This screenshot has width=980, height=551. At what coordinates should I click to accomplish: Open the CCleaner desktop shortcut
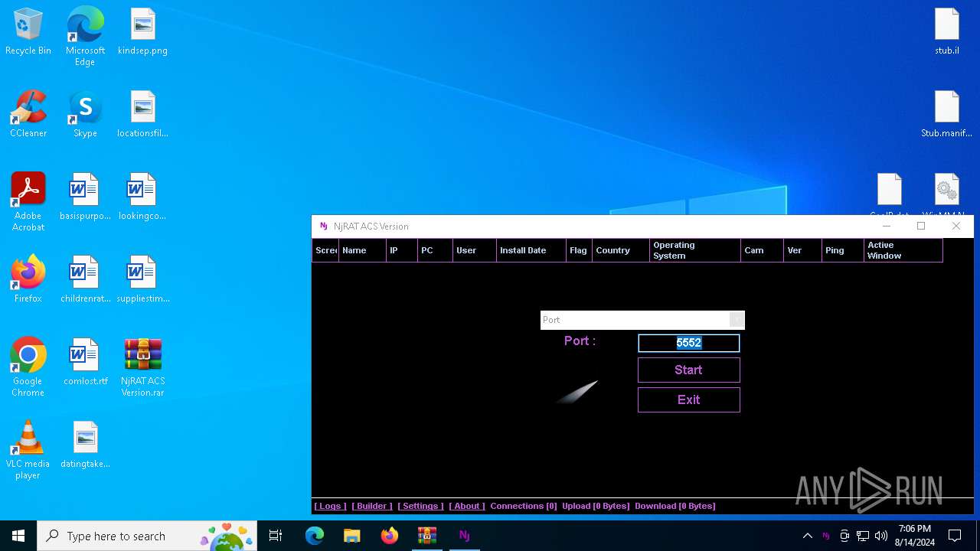28,115
